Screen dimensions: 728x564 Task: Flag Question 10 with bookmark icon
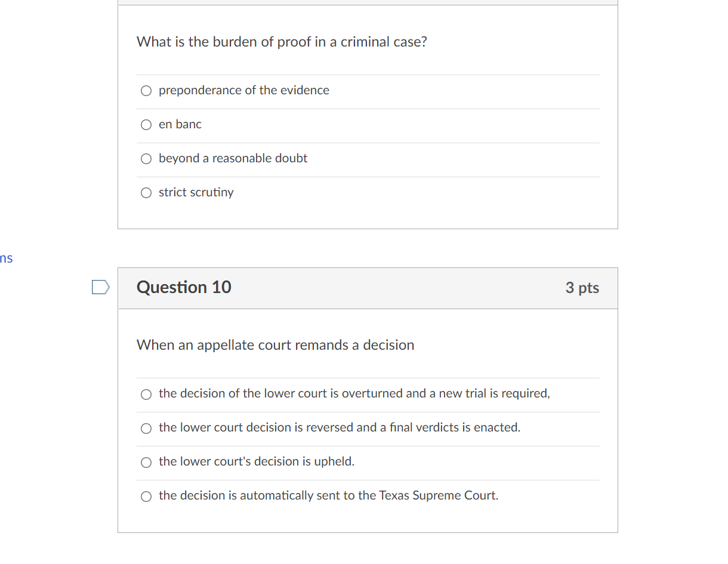(101, 288)
